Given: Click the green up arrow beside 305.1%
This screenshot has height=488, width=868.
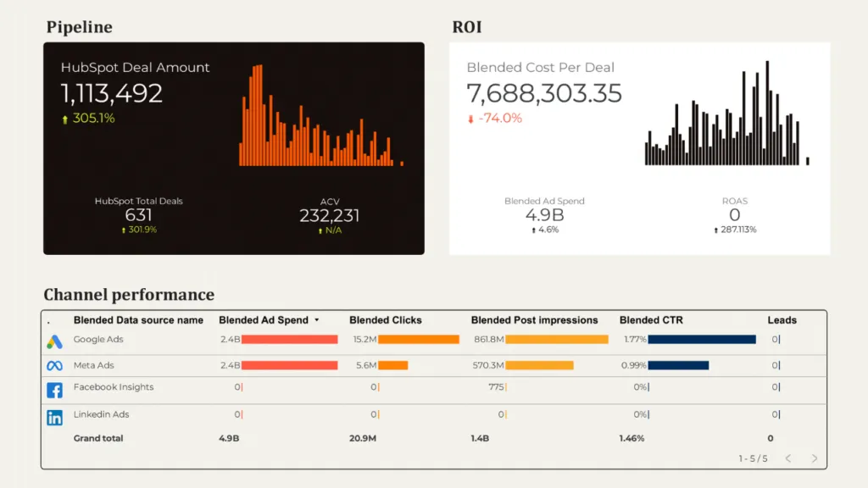Looking at the screenshot, I should pyautogui.click(x=64, y=119).
